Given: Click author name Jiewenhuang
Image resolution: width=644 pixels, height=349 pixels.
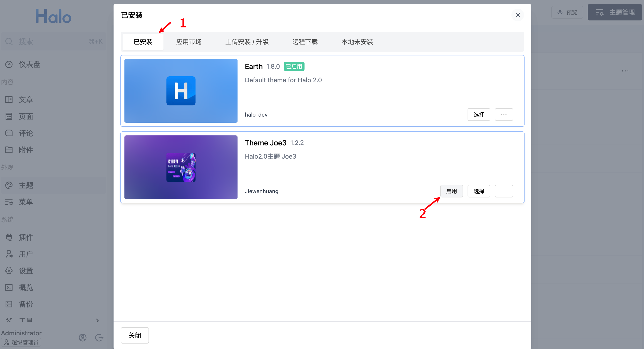Looking at the screenshot, I should (x=262, y=191).
